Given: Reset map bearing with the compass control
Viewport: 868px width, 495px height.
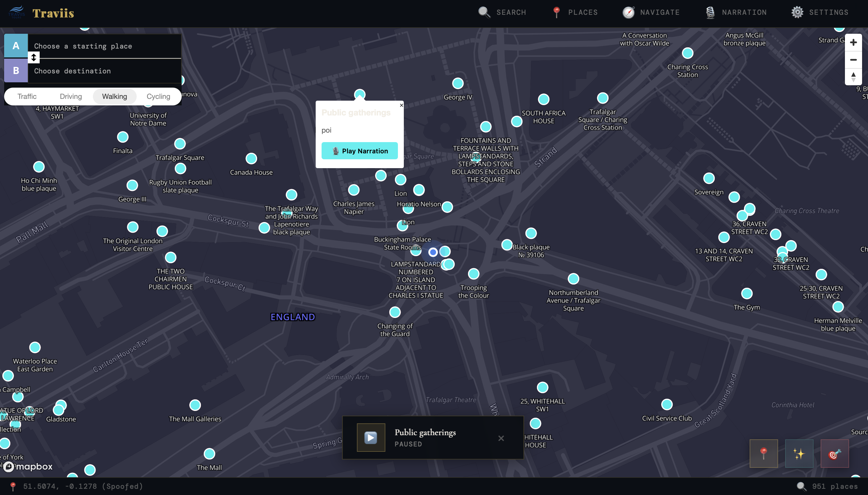Looking at the screenshot, I should tap(854, 77).
